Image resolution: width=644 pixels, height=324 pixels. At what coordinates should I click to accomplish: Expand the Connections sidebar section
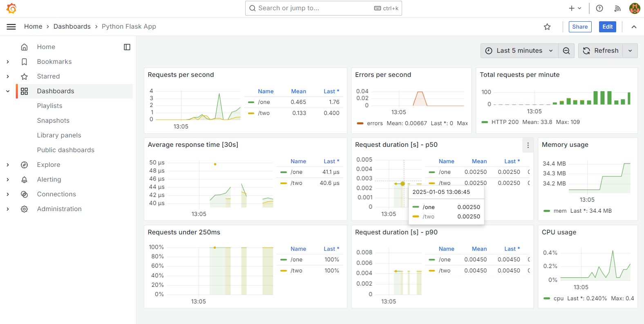(8, 194)
